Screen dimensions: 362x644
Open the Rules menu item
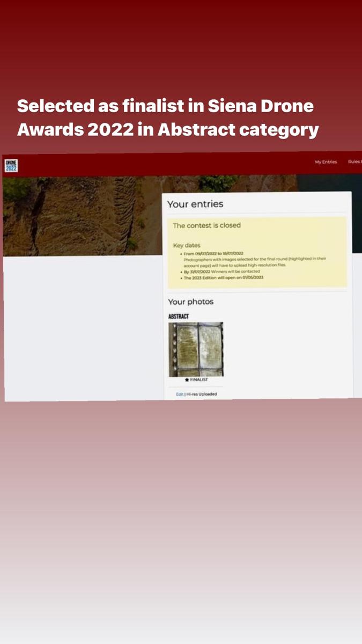click(x=354, y=162)
